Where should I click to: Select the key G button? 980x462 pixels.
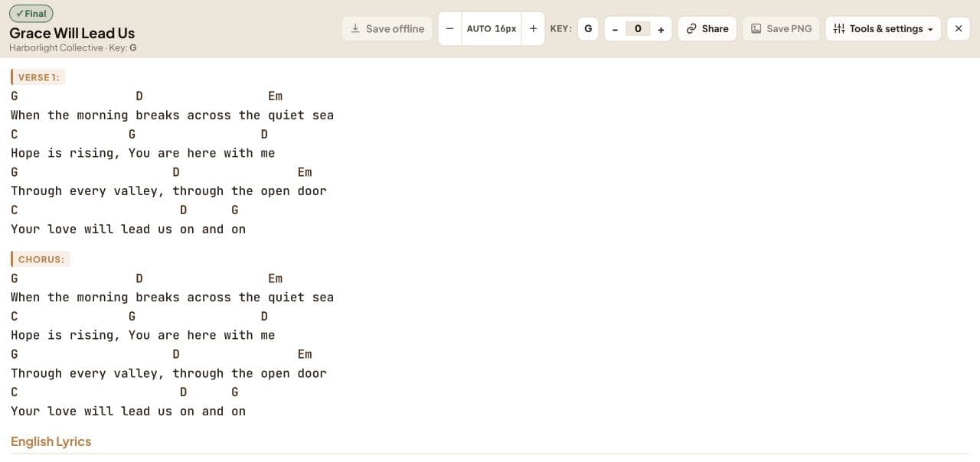588,28
